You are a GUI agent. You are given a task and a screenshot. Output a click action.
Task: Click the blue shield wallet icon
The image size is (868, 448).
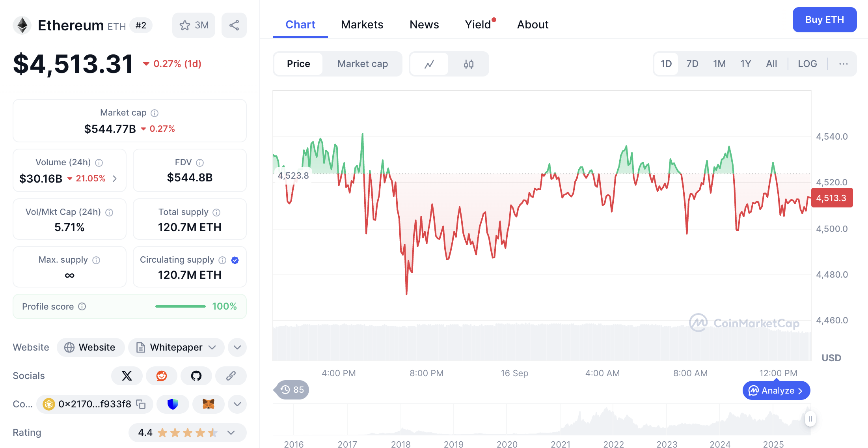173,404
